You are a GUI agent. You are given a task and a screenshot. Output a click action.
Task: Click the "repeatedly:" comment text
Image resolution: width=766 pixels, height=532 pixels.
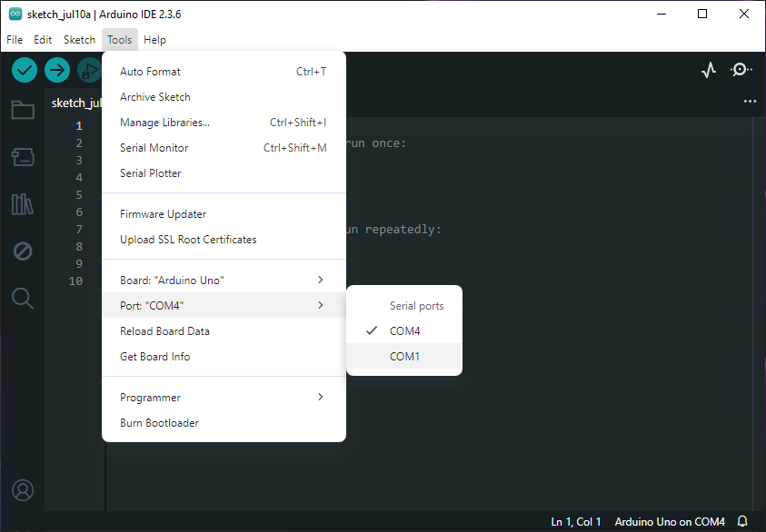click(403, 230)
